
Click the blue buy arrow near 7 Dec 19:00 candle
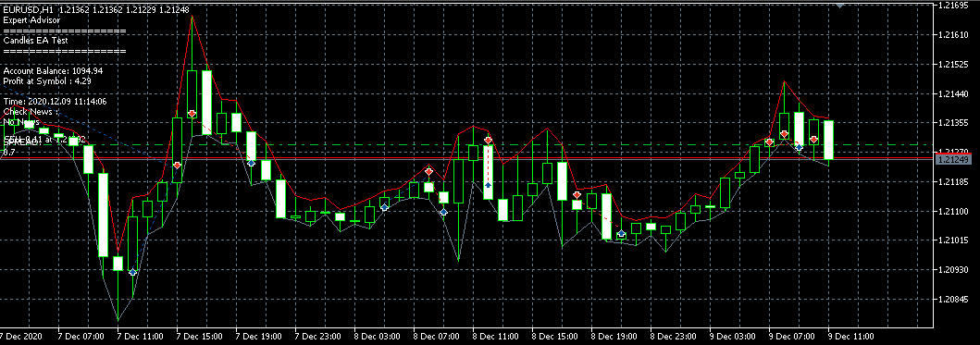pyautogui.click(x=252, y=163)
